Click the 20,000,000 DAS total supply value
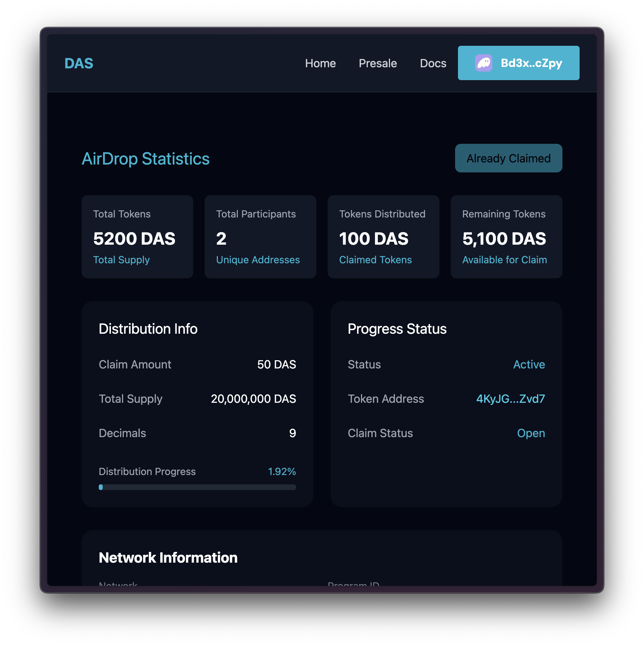This screenshot has height=646, width=644. click(x=253, y=399)
